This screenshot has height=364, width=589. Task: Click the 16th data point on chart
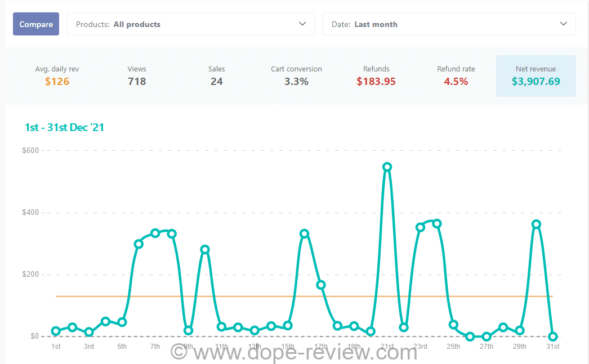click(304, 233)
